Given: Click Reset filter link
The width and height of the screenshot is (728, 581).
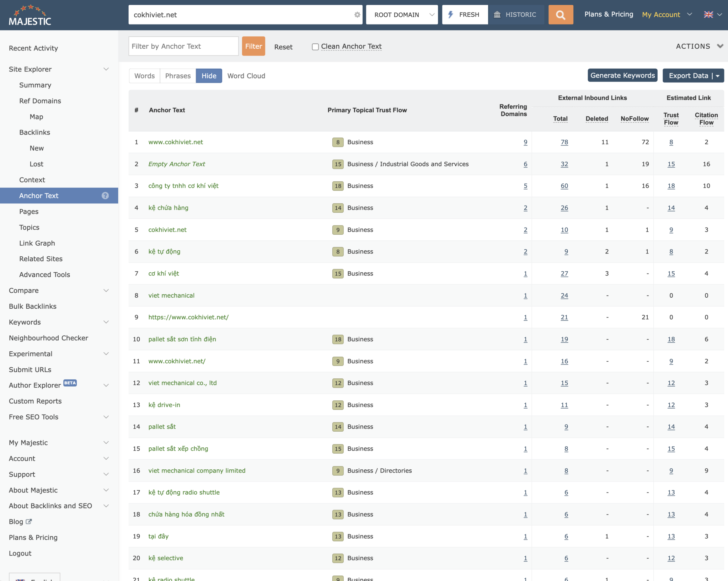Looking at the screenshot, I should pyautogui.click(x=283, y=47).
